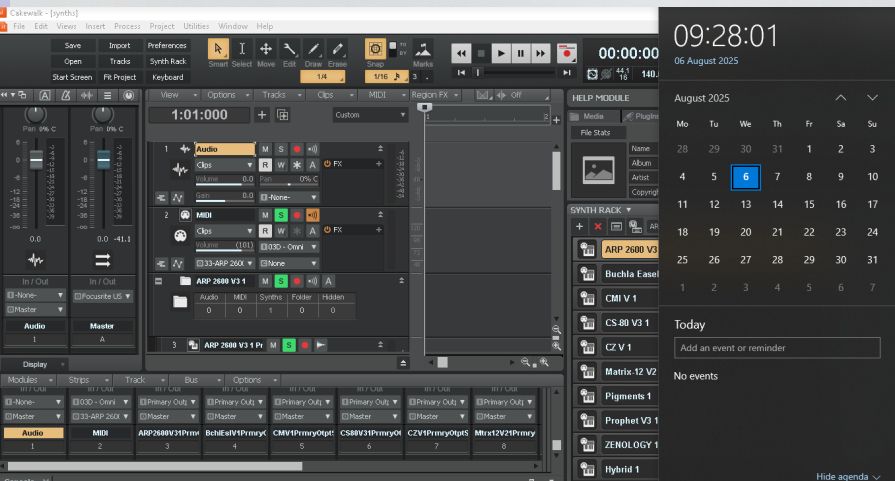Mute the Audio track
This screenshot has height=481, width=895.
[x=265, y=149]
